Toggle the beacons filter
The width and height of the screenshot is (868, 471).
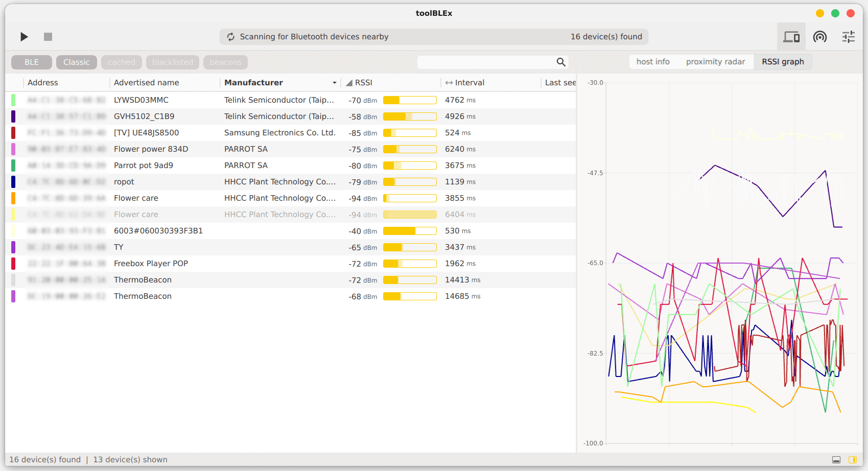[225, 62]
